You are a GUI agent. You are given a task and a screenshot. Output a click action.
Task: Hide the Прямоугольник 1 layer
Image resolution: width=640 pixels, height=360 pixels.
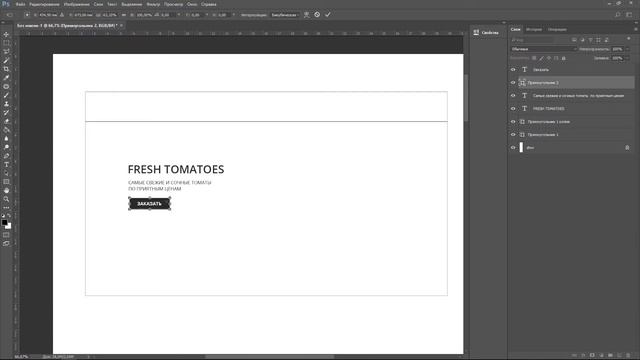(x=513, y=135)
